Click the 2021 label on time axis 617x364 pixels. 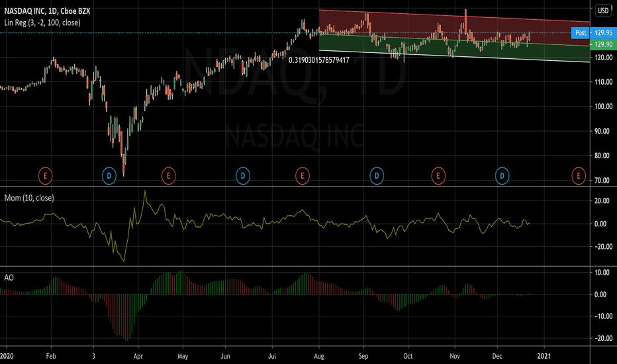pyautogui.click(x=544, y=356)
